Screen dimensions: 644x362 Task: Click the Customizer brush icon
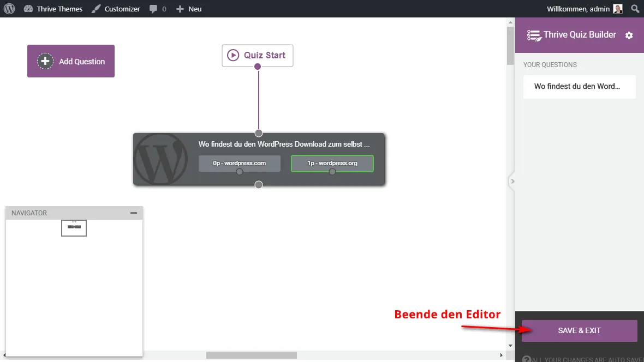point(96,9)
